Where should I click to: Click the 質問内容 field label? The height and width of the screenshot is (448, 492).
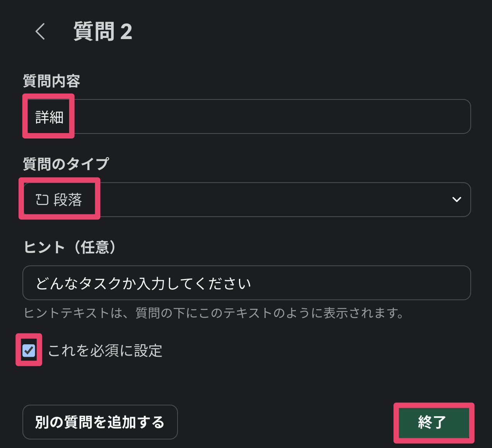pyautogui.click(x=51, y=81)
